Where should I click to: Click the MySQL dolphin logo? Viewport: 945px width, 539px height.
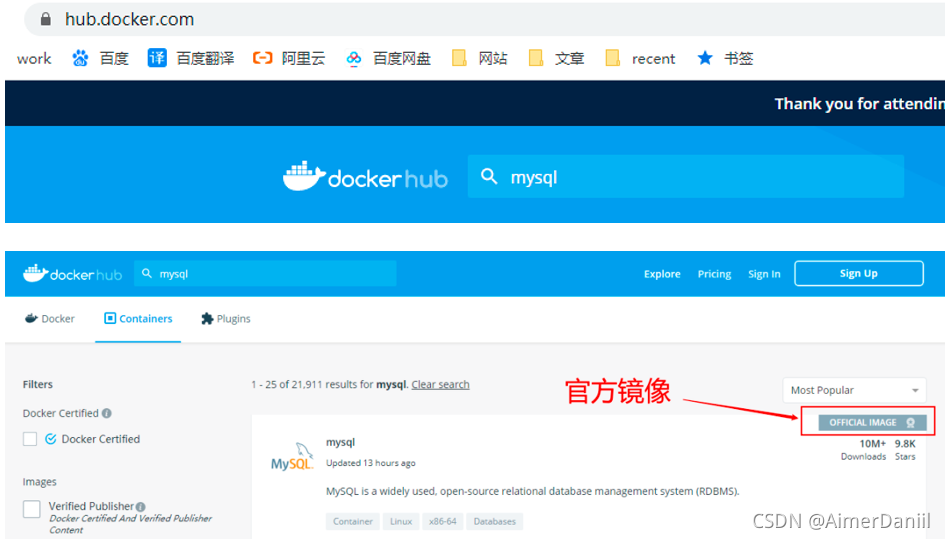292,457
